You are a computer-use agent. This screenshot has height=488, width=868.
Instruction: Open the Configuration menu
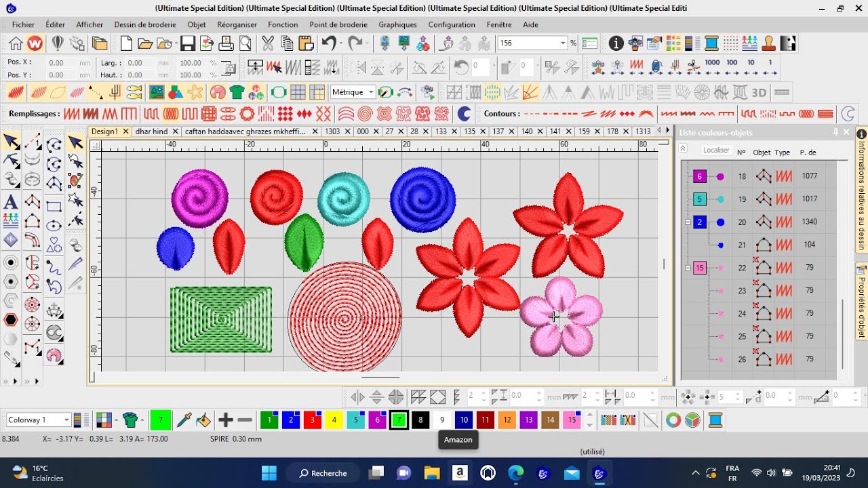[x=452, y=24]
